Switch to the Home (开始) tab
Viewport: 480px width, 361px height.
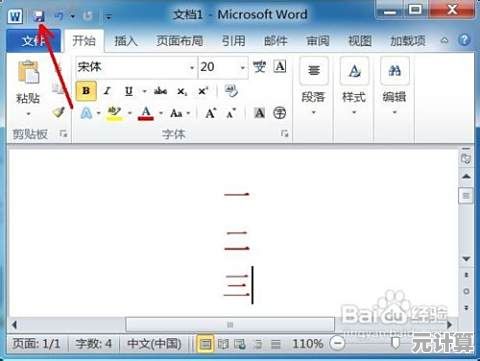point(84,41)
